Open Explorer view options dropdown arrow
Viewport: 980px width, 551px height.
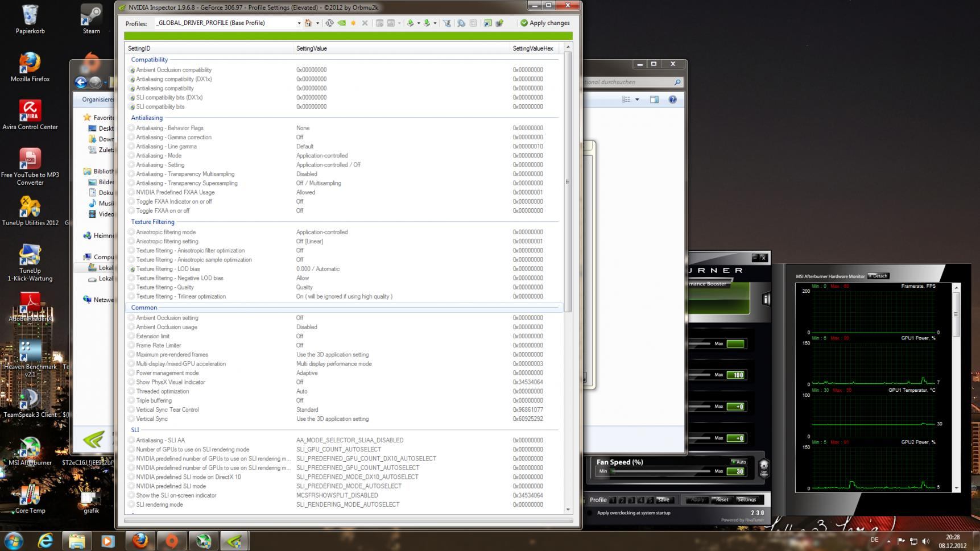point(637,100)
